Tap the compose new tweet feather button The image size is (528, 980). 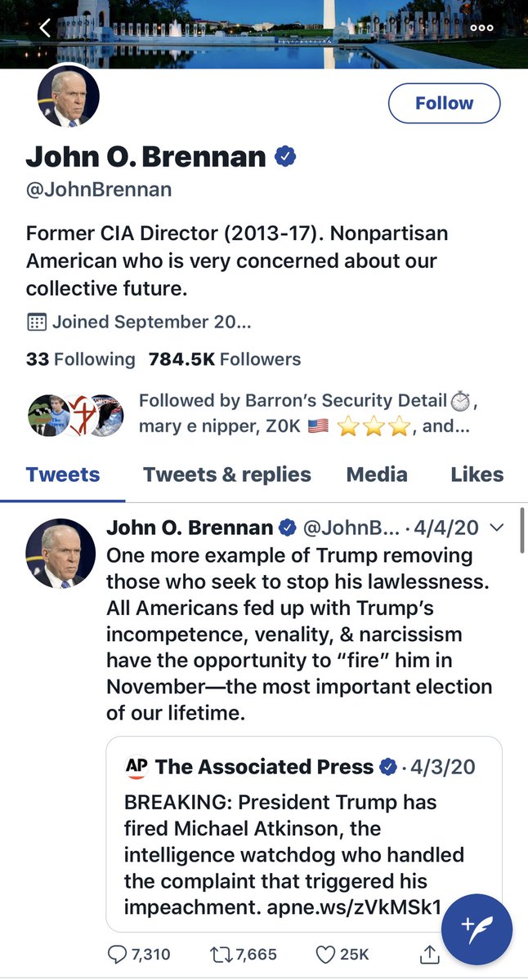[477, 929]
